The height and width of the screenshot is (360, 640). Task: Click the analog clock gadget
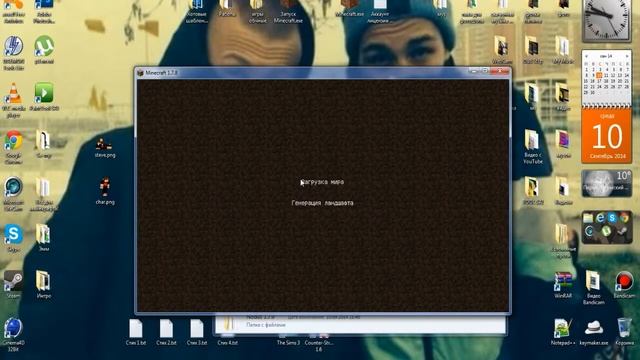pos(606,20)
